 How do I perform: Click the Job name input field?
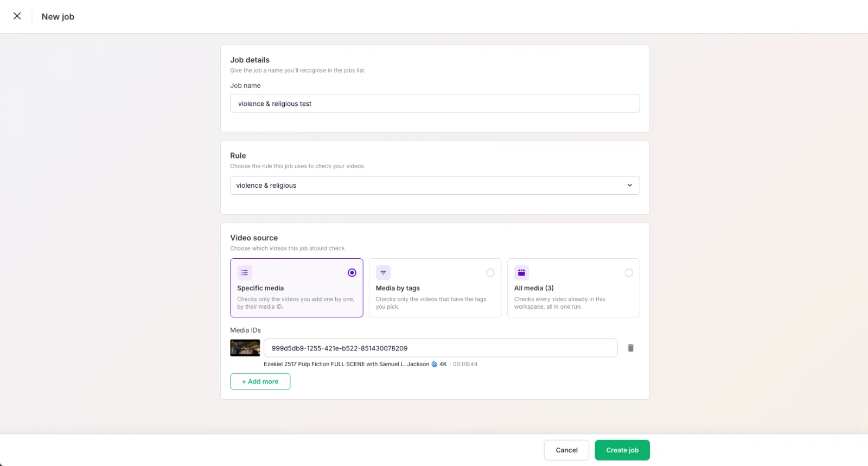pyautogui.click(x=435, y=104)
